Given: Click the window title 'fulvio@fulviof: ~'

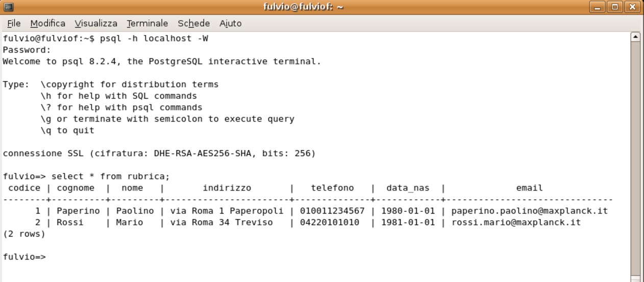Looking at the screenshot, I should 303,7.
